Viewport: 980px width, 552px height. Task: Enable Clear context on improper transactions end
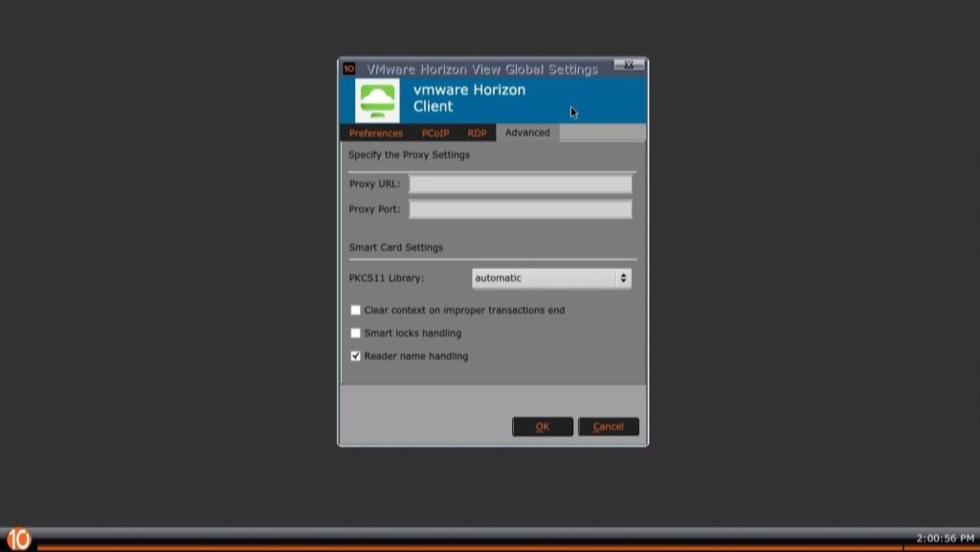(x=356, y=310)
